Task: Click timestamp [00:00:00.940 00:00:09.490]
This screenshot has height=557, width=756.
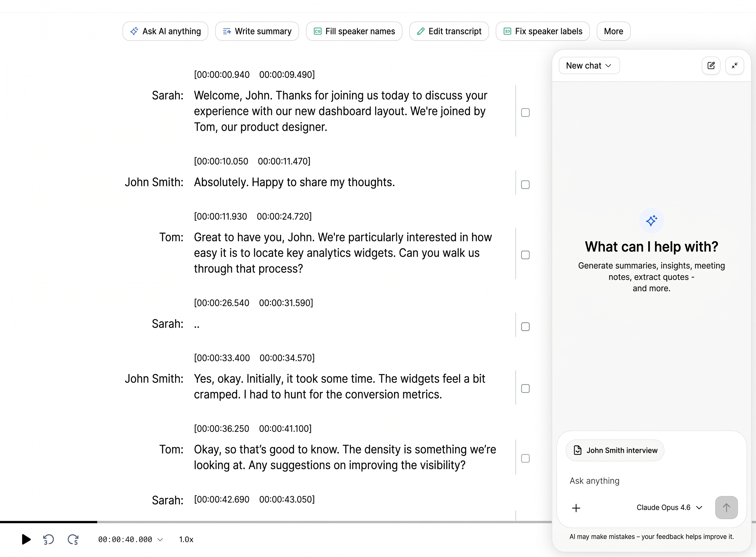Action: [x=254, y=75]
